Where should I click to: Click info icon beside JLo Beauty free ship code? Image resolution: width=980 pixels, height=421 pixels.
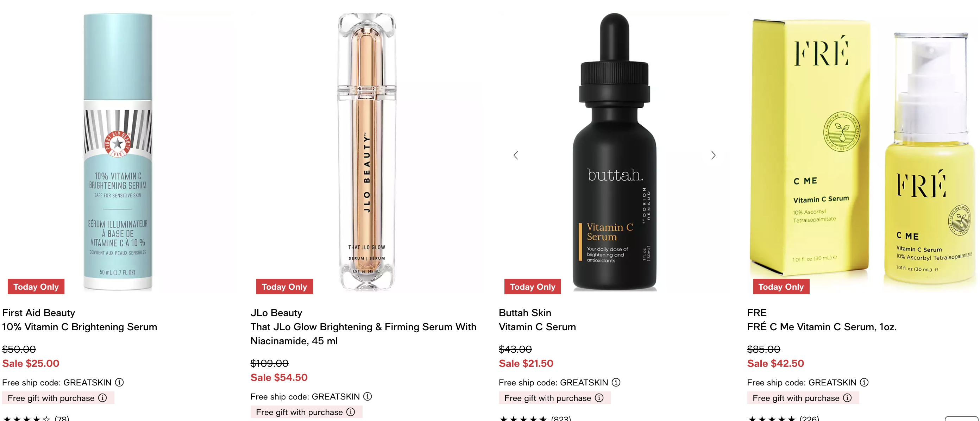click(x=367, y=396)
